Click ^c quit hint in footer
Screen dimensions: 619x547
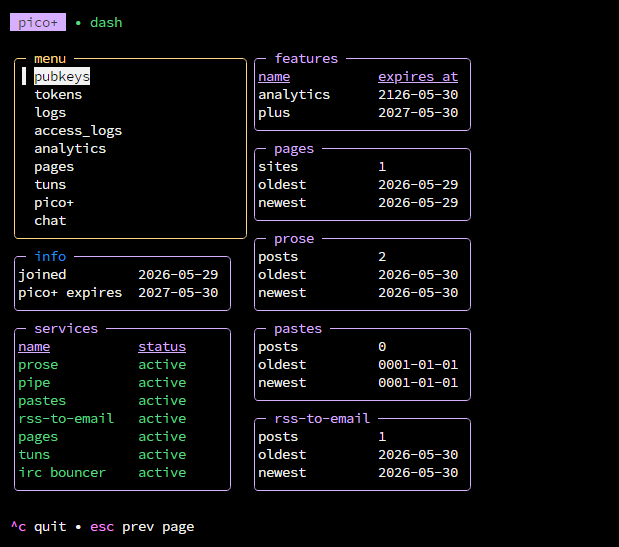coord(38,526)
